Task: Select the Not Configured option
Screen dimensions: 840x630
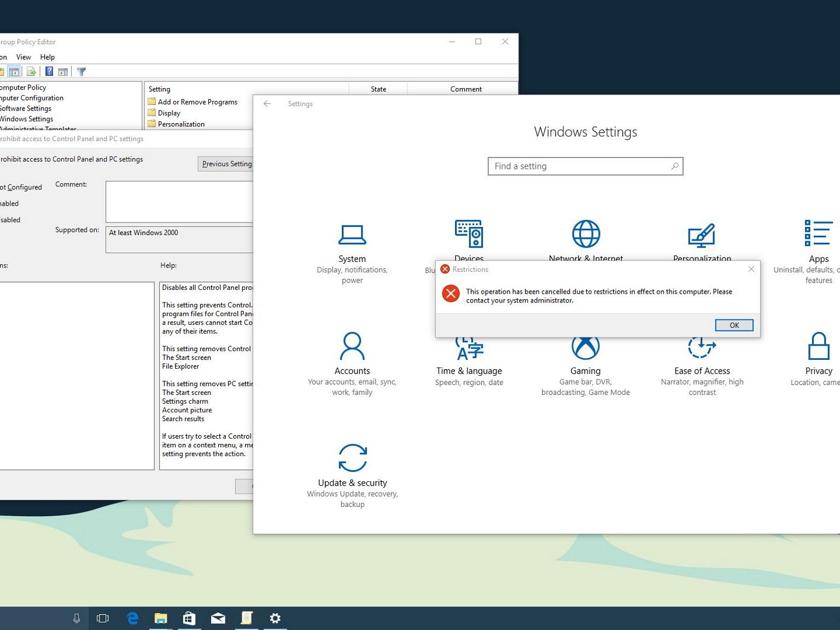Action: pos(22,187)
